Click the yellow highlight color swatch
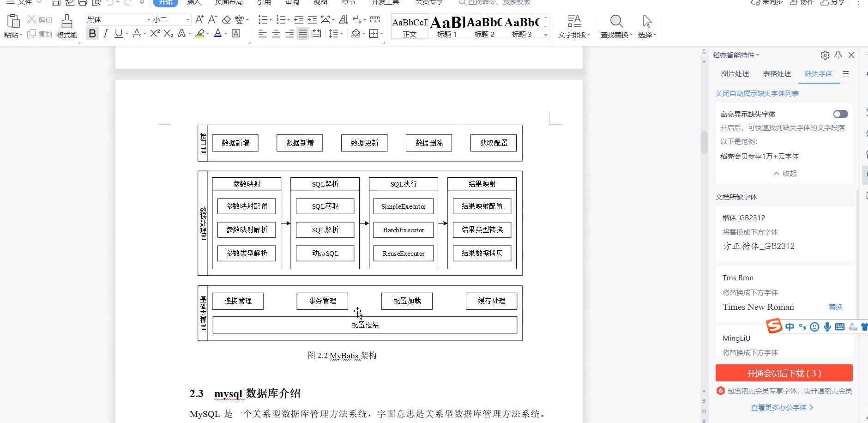The width and height of the screenshot is (868, 423). pyautogui.click(x=200, y=33)
